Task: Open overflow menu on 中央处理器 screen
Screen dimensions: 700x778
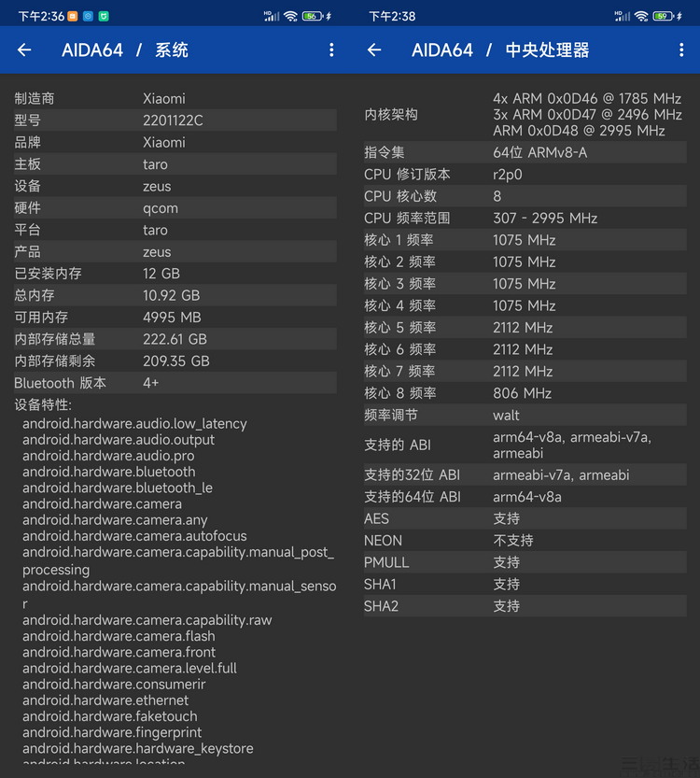Action: click(681, 50)
